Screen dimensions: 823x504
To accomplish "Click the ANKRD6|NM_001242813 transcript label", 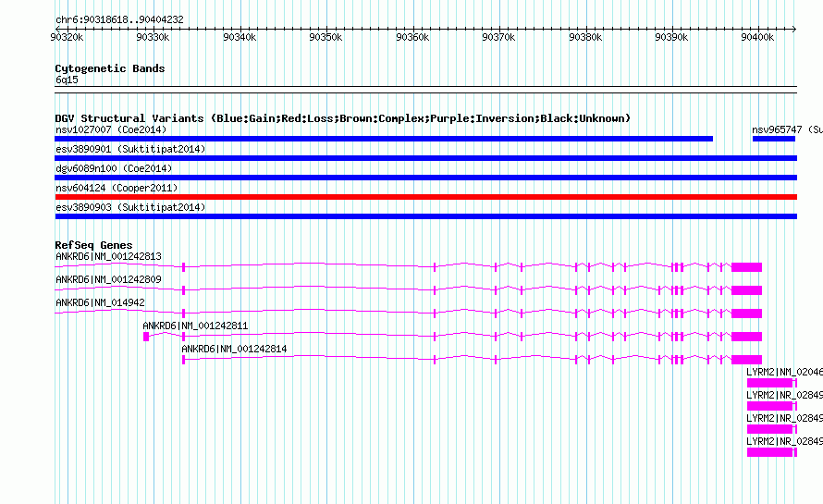I will click(108, 257).
